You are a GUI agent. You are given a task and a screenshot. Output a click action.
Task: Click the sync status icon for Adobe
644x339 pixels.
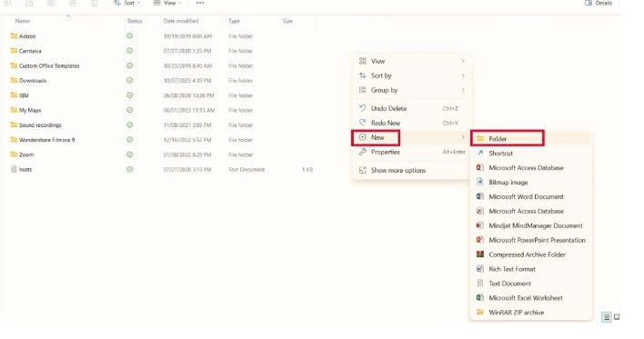click(130, 36)
